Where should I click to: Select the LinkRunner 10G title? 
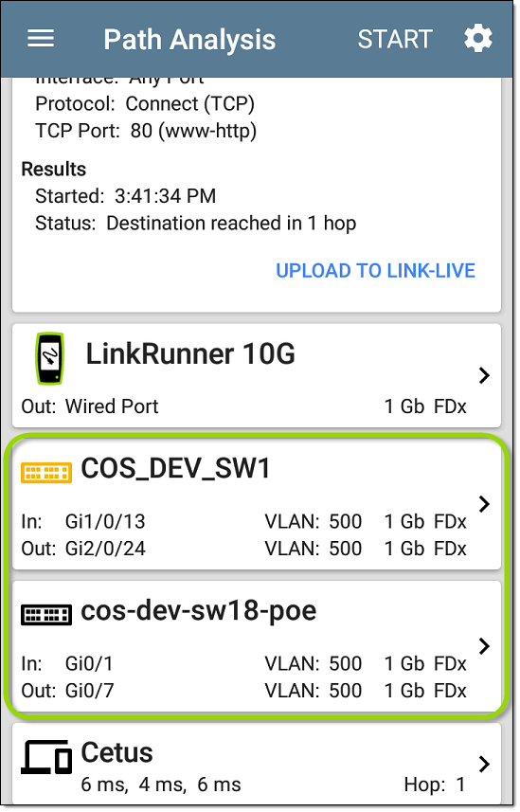pos(190,354)
